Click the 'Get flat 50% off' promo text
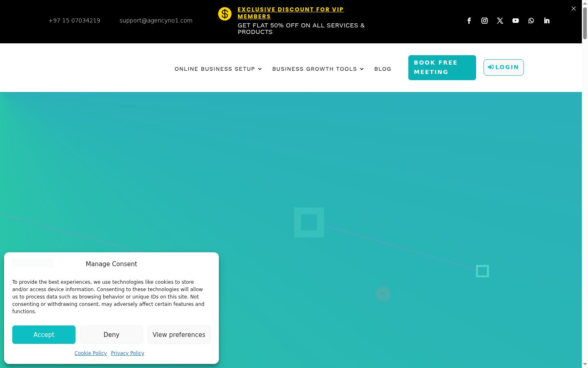588x368 pixels. point(301,29)
